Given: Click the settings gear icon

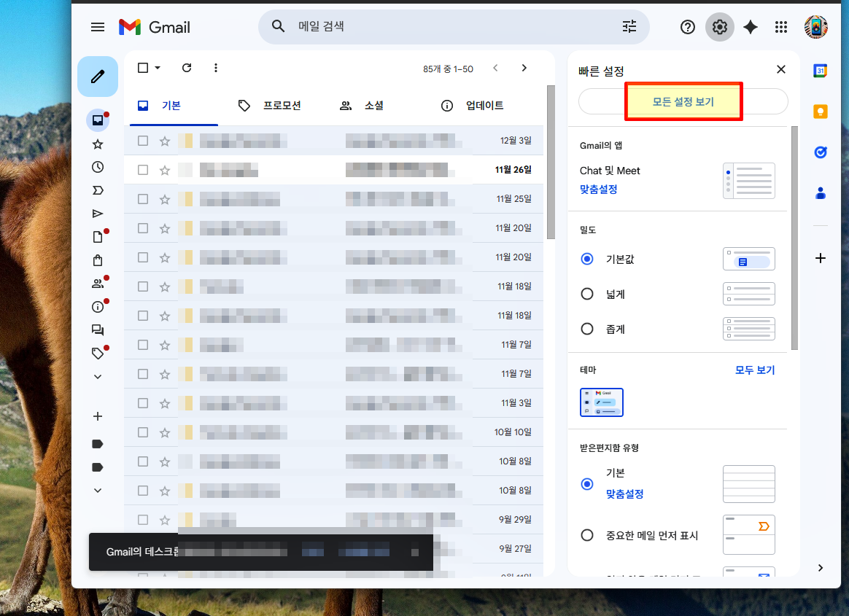Looking at the screenshot, I should 720,27.
